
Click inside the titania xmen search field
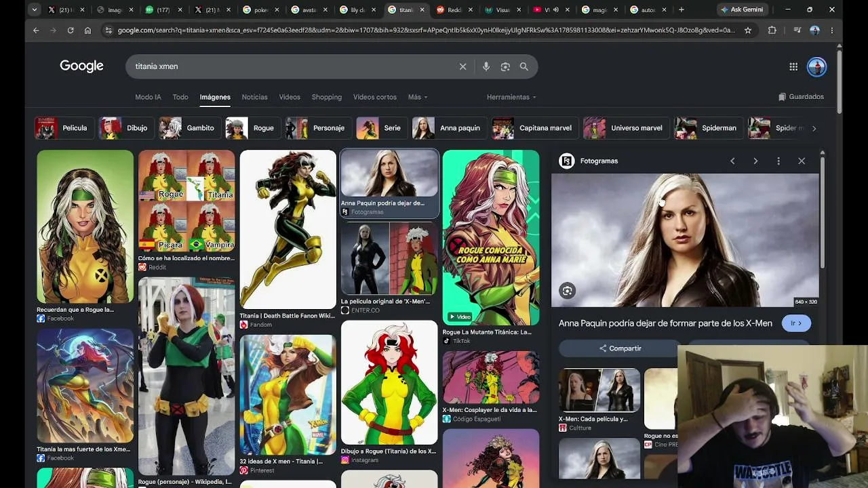tap(292, 66)
